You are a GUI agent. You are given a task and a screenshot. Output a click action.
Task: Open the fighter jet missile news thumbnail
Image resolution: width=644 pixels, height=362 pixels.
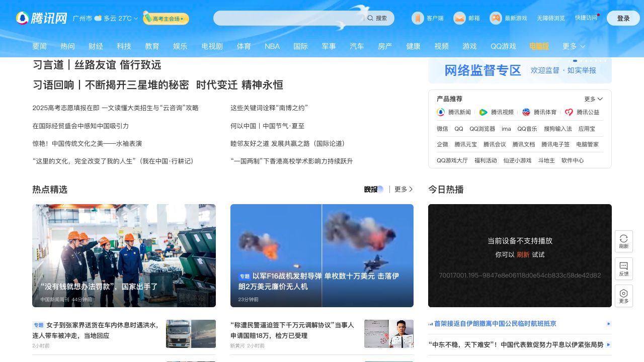tap(322, 255)
